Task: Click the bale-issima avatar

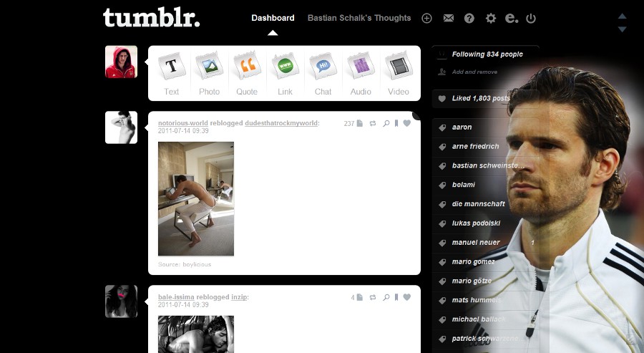Action: 121,301
